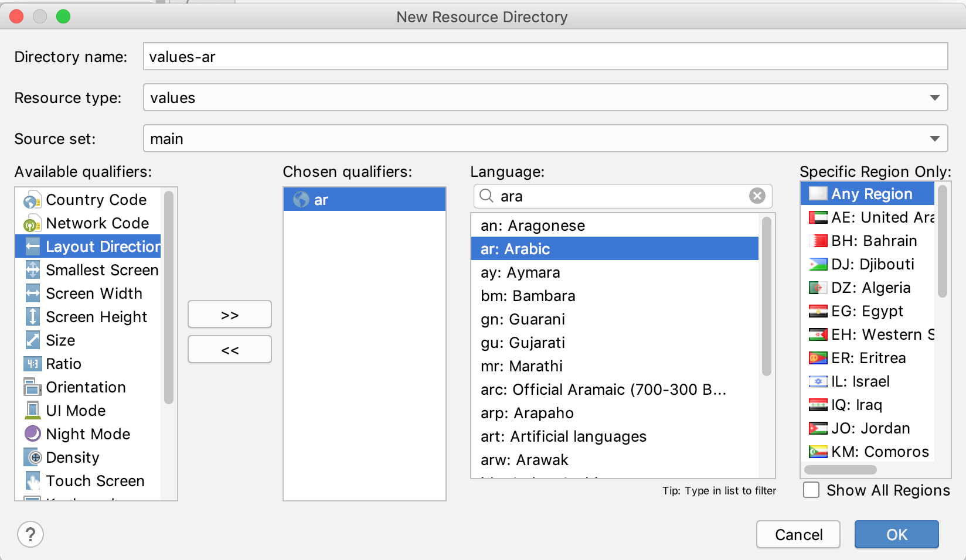Click the Night Mode moon icon
966x560 pixels.
(x=33, y=433)
